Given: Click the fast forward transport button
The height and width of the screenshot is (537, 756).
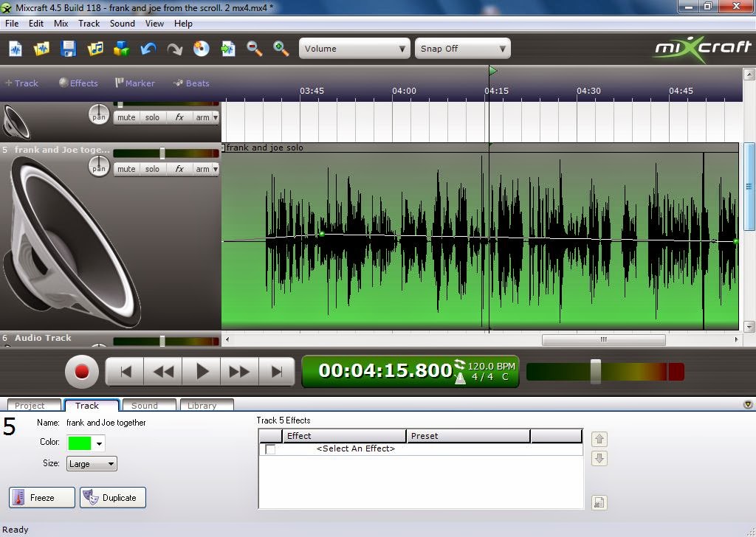Looking at the screenshot, I should point(240,372).
